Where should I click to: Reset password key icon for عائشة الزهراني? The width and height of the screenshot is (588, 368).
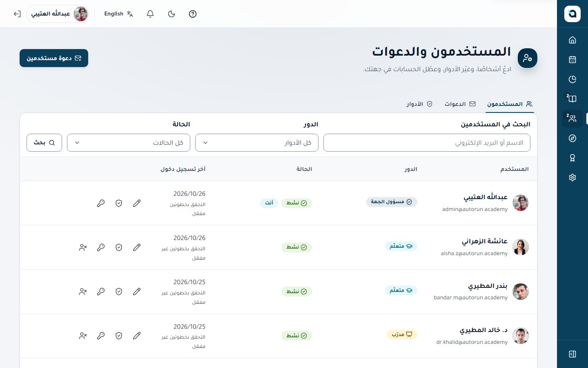[x=101, y=247]
